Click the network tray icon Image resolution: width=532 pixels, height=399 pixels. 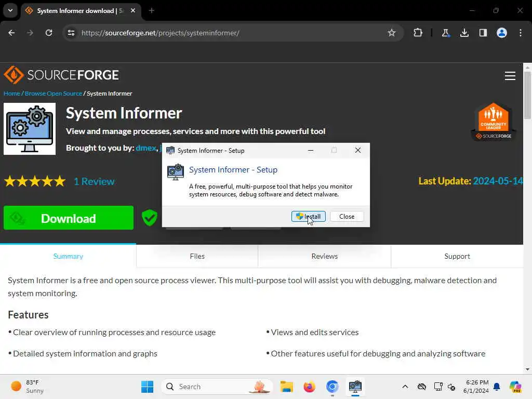point(438,387)
